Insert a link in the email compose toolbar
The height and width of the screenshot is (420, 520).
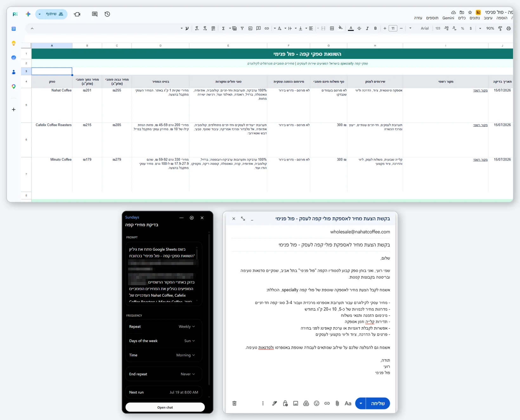[327, 403]
